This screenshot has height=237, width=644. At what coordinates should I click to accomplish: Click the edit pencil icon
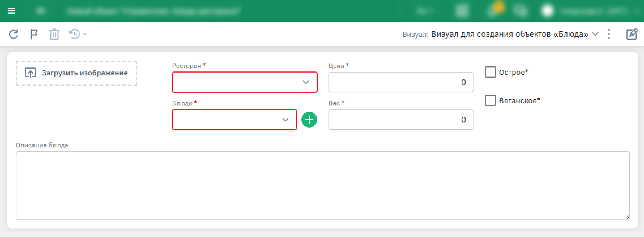point(632,34)
